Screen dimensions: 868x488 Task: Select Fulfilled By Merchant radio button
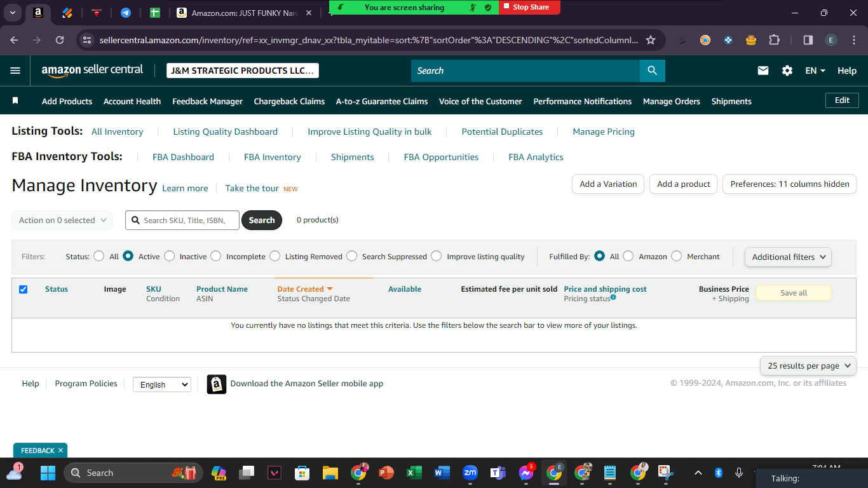pos(676,256)
